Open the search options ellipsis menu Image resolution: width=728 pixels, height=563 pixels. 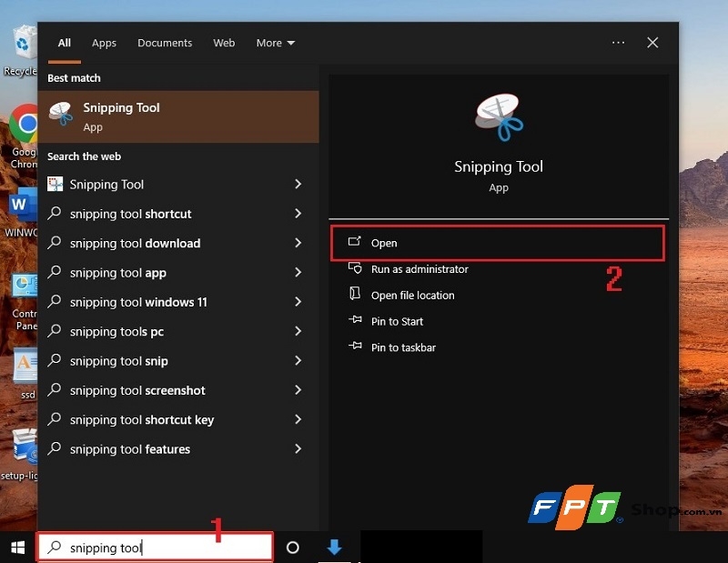(618, 43)
